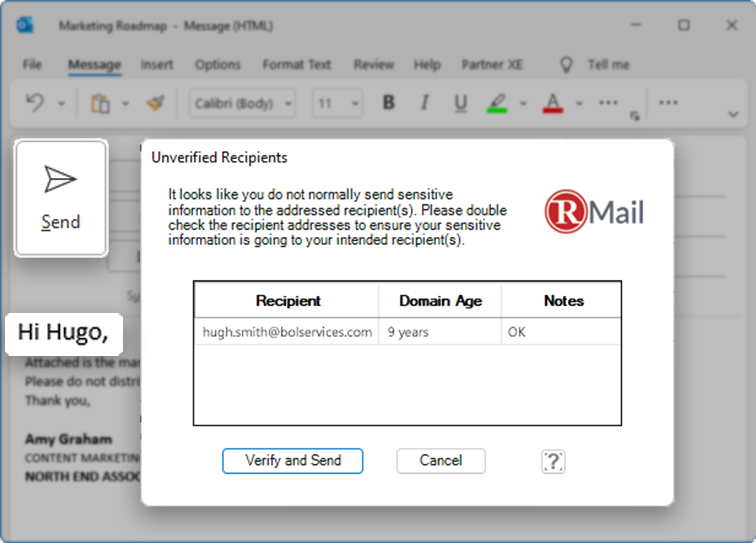This screenshot has width=756, height=543.
Task: Expand the font color dropdown arrow
Action: (579, 104)
